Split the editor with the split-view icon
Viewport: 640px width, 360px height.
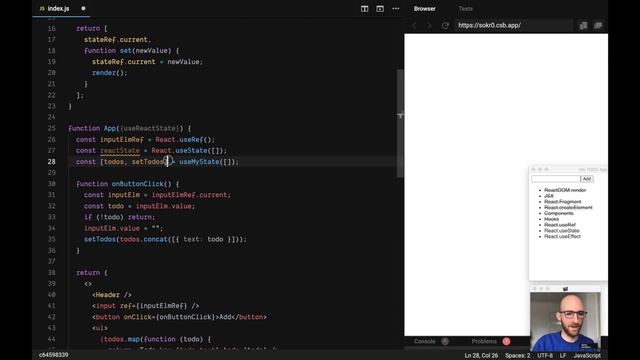point(364,9)
